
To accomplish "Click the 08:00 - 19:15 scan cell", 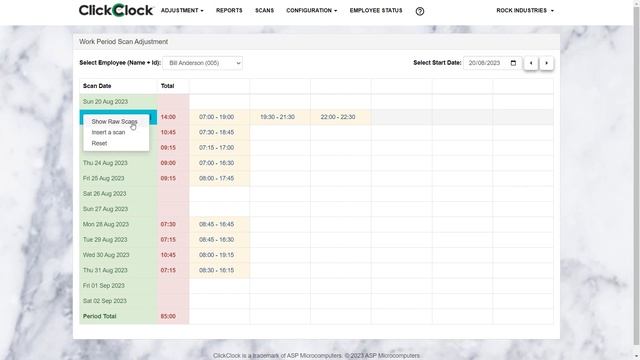I will (220, 255).
